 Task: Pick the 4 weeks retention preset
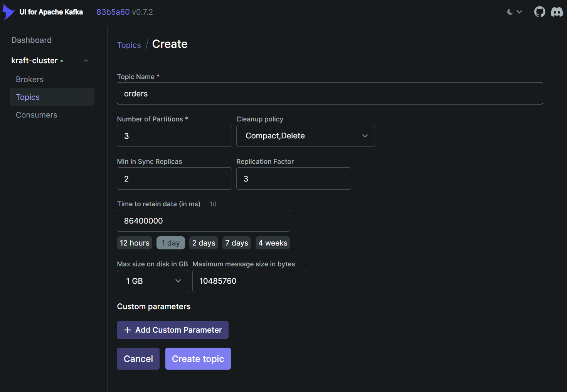[x=273, y=243]
